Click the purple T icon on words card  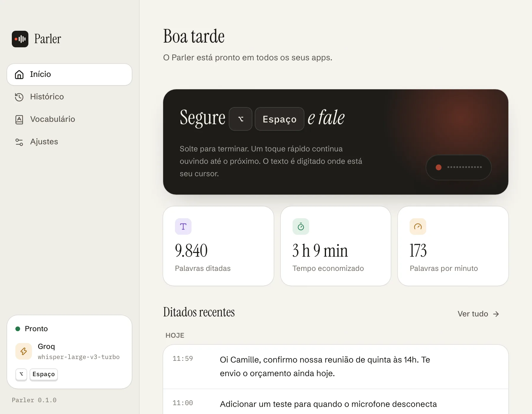183,227
